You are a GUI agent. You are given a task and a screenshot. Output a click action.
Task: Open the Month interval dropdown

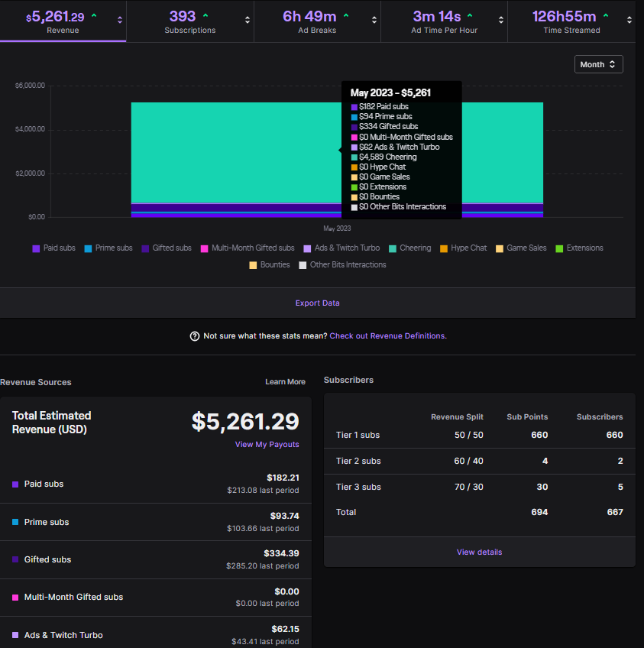coord(598,64)
